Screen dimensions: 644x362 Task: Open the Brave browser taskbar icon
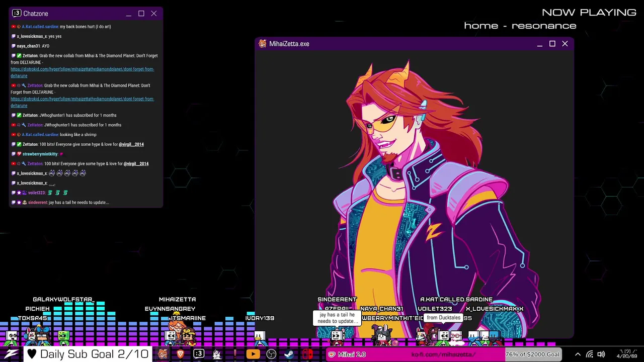click(x=180, y=354)
